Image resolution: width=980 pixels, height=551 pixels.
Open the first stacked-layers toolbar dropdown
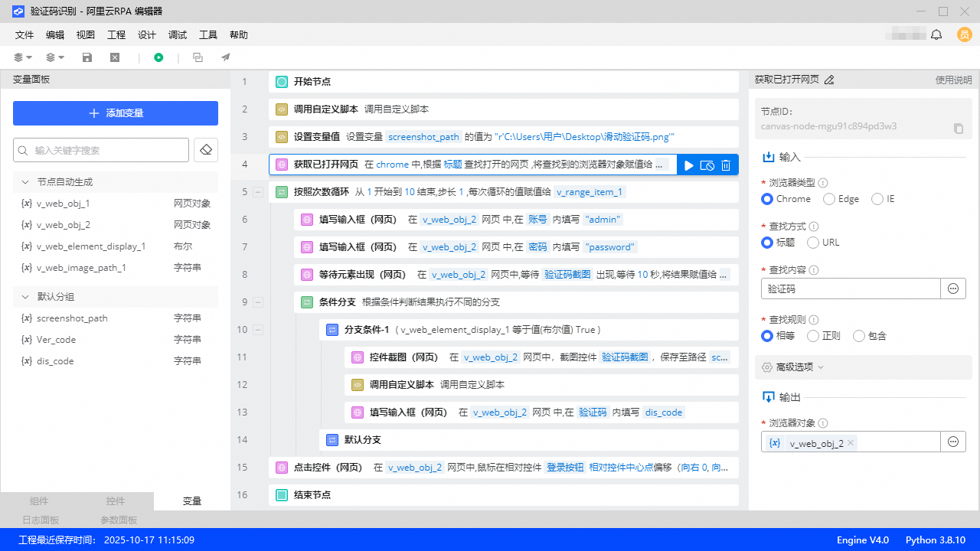click(x=23, y=57)
